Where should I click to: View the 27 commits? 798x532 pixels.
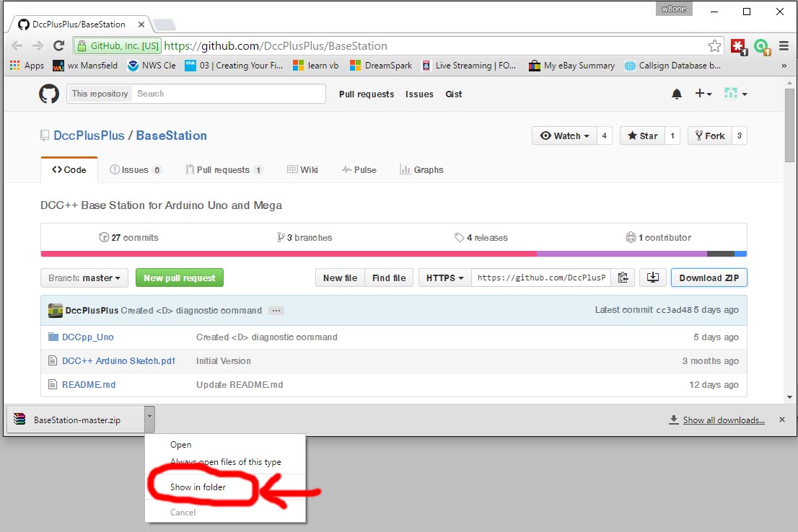click(x=128, y=237)
